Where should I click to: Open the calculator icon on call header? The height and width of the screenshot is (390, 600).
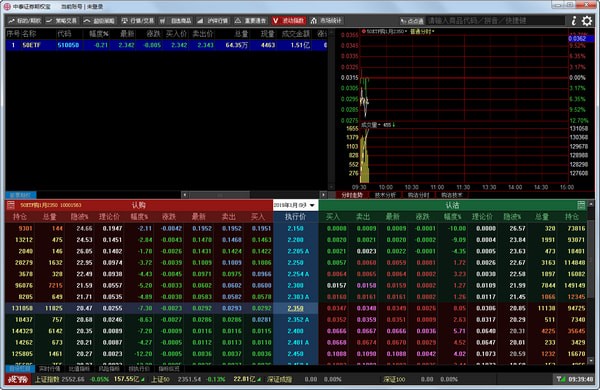tap(11, 205)
